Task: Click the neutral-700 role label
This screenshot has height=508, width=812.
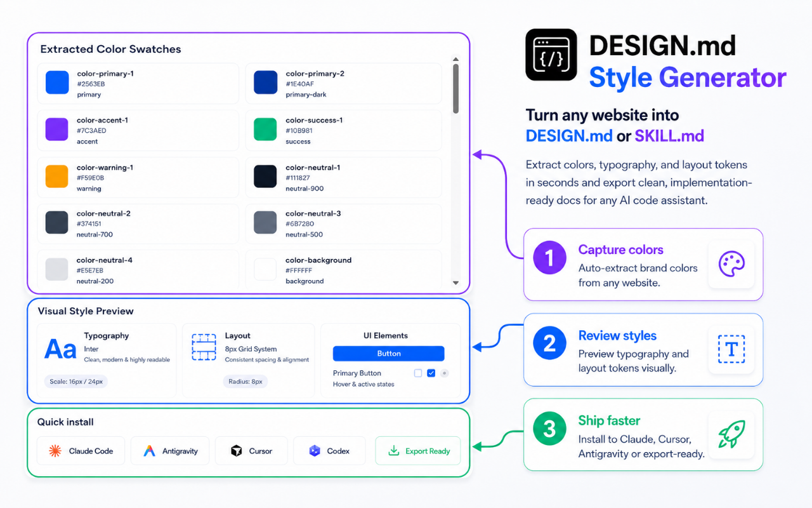Action: [95, 235]
